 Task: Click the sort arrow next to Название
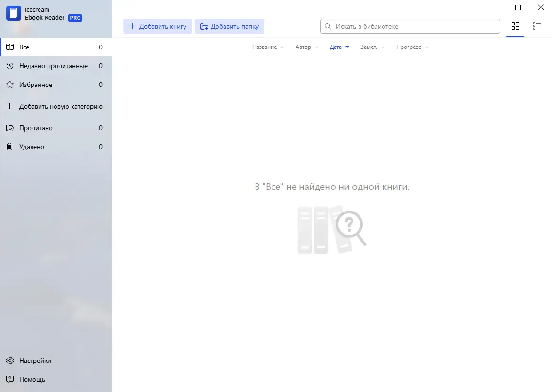click(282, 47)
